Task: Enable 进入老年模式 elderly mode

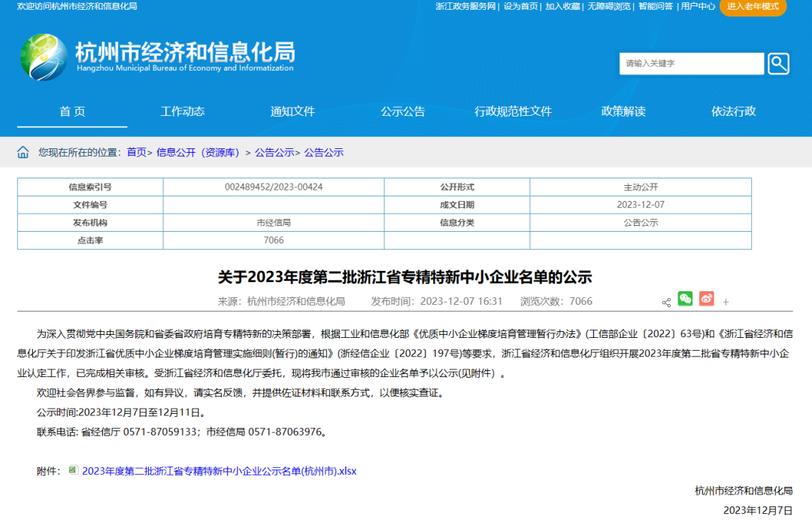Action: [x=753, y=8]
